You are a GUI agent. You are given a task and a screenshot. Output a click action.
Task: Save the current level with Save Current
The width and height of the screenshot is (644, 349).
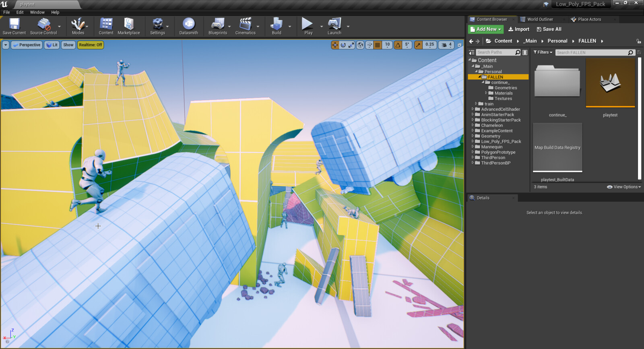tap(14, 27)
